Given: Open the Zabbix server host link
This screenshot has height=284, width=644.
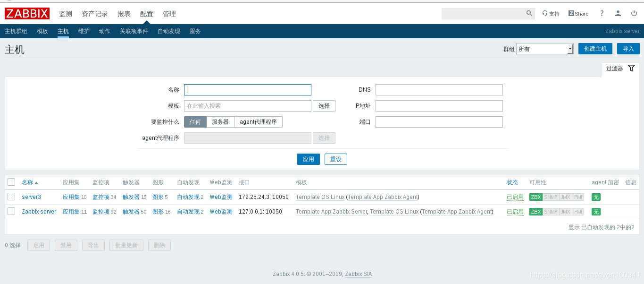Looking at the screenshot, I should (x=39, y=212).
